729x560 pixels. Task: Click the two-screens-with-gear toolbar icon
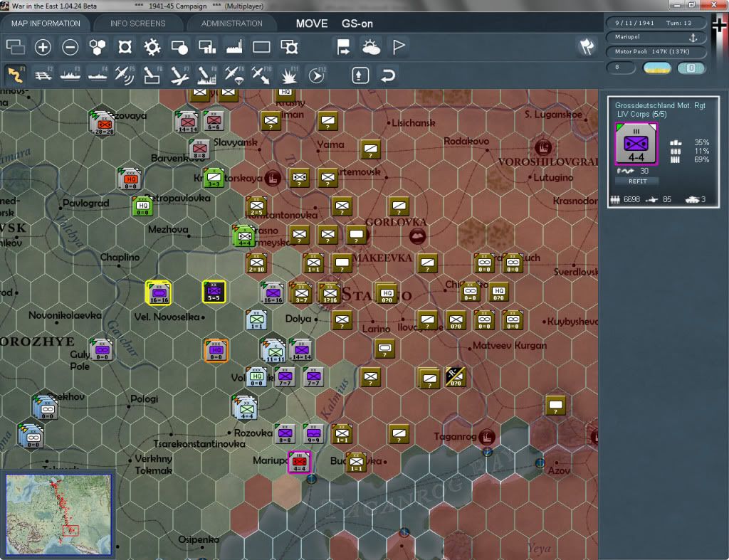[x=289, y=47]
